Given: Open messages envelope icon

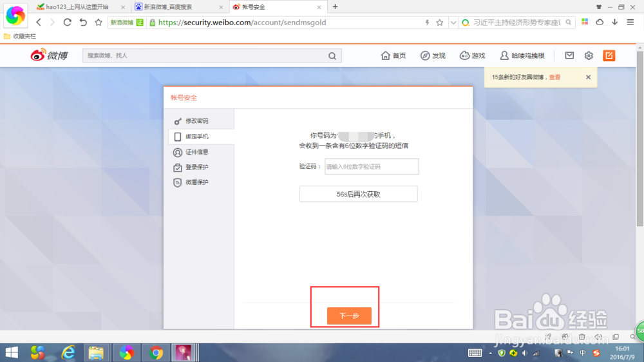Looking at the screenshot, I should [569, 55].
